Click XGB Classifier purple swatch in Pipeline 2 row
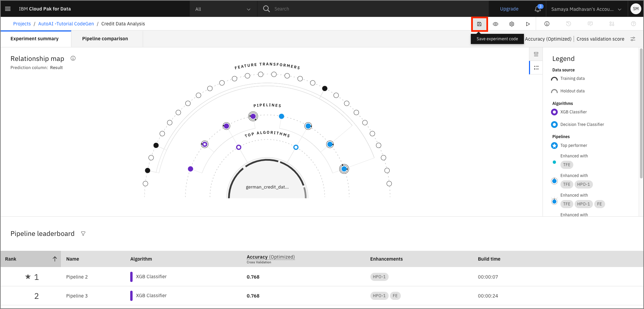Image resolution: width=644 pixels, height=309 pixels. (131, 277)
